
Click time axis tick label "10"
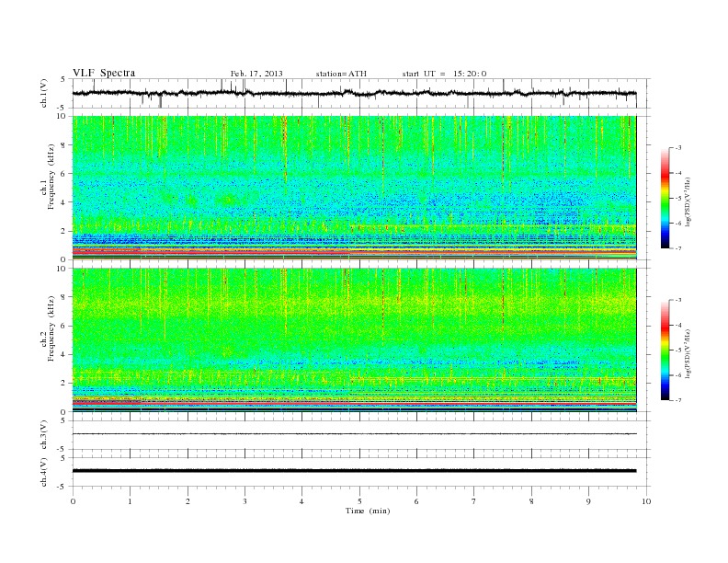click(646, 501)
